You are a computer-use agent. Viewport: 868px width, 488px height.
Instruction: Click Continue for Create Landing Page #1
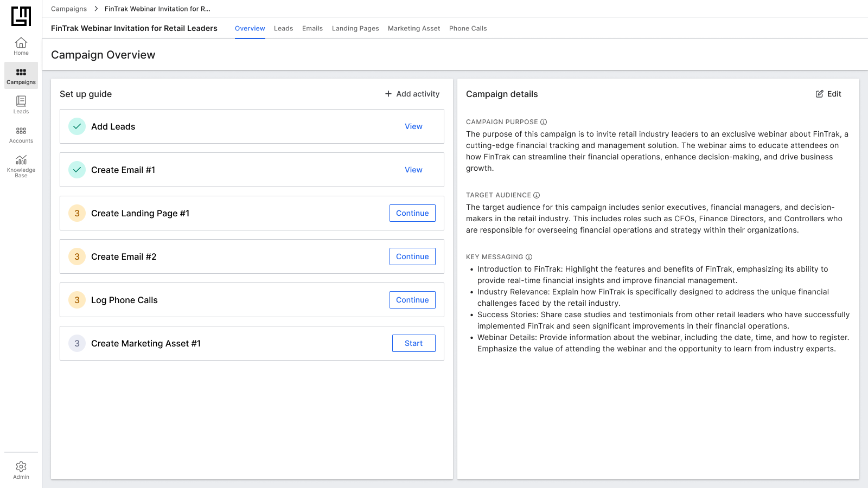(x=412, y=213)
